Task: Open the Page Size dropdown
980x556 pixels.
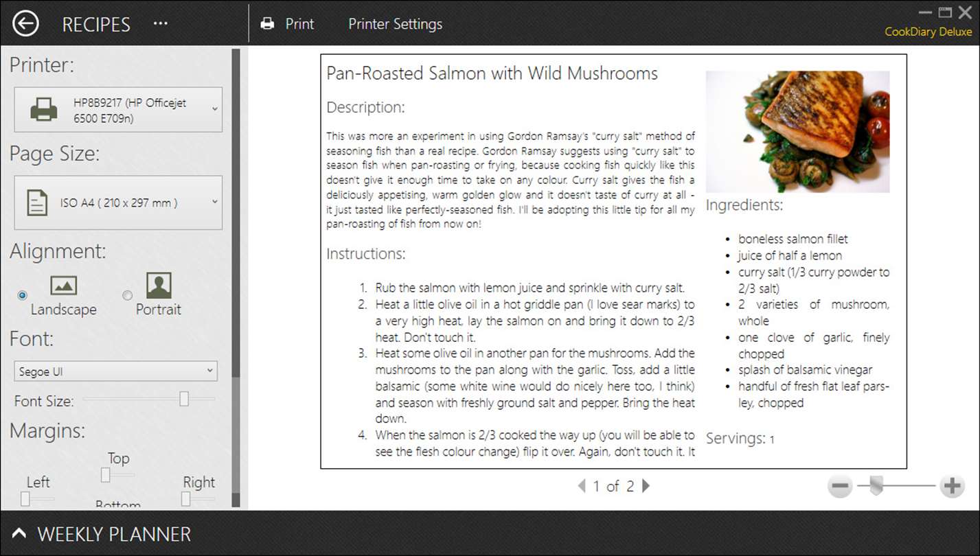Action: [x=118, y=202]
